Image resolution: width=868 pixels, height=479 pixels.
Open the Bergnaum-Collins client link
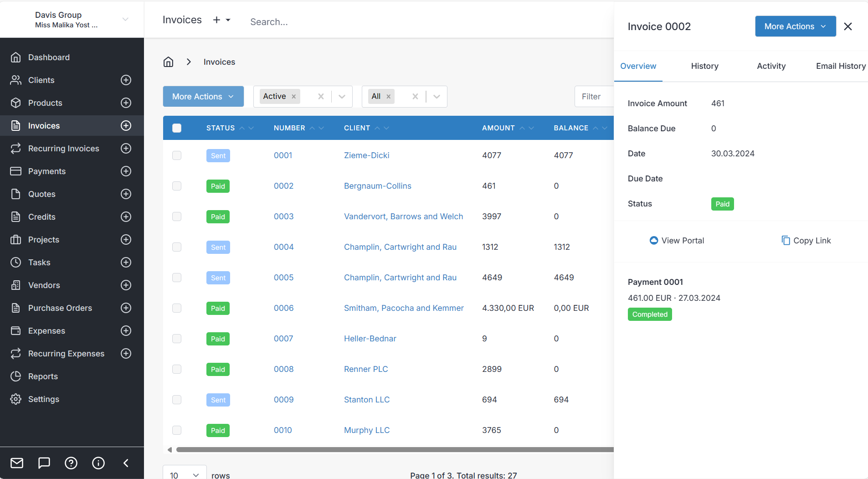[377, 186]
